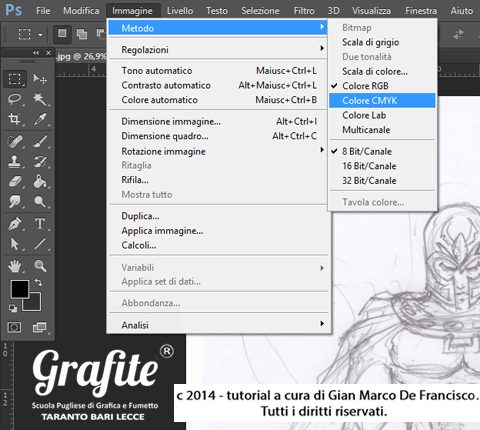Viewport: 480px width, 430px height.
Task: Open Dimensione quadro dialog
Action: [x=218, y=136]
